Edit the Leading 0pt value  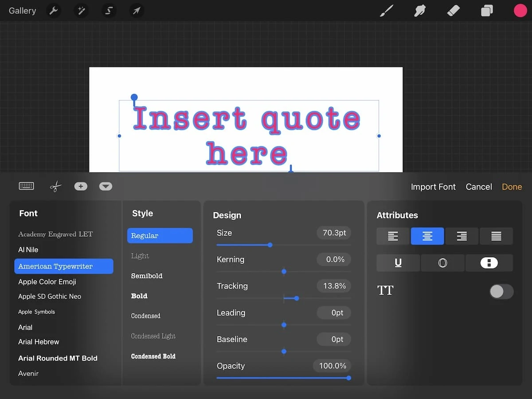334,313
